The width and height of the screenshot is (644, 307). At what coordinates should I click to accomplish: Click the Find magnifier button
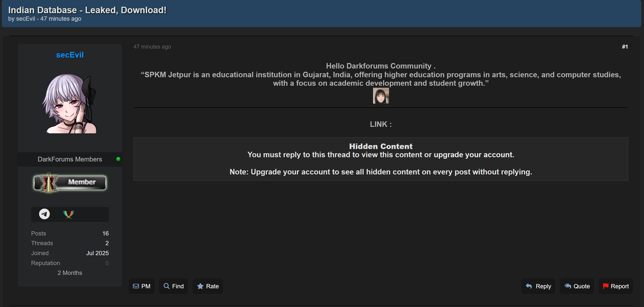click(174, 286)
